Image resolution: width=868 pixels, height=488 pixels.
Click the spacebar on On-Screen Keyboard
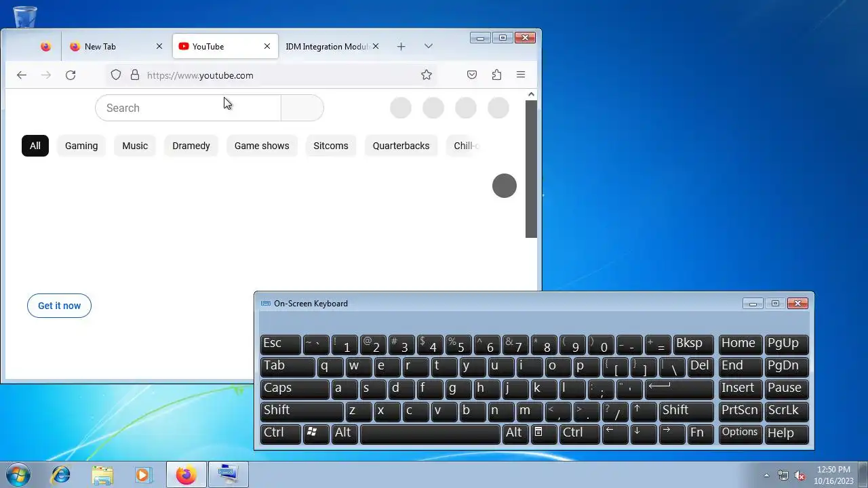pos(430,434)
